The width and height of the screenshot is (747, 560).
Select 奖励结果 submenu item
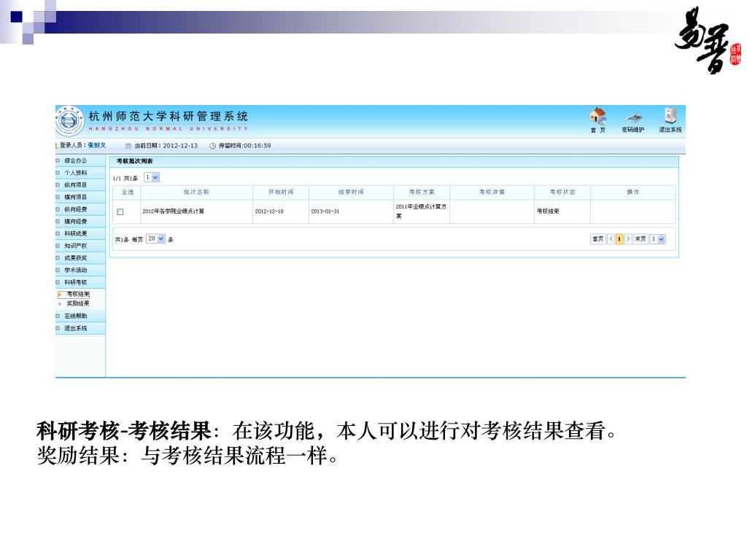click(x=78, y=304)
